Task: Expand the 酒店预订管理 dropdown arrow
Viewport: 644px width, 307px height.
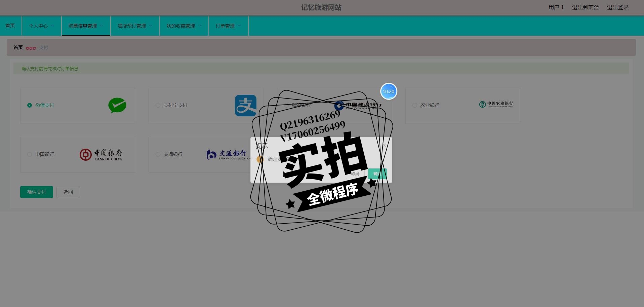Action: [x=151, y=26]
